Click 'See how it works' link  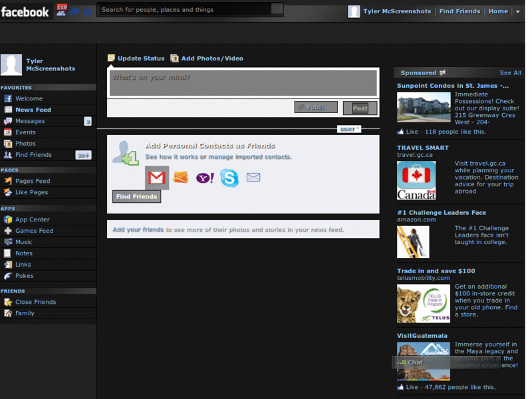172,157
